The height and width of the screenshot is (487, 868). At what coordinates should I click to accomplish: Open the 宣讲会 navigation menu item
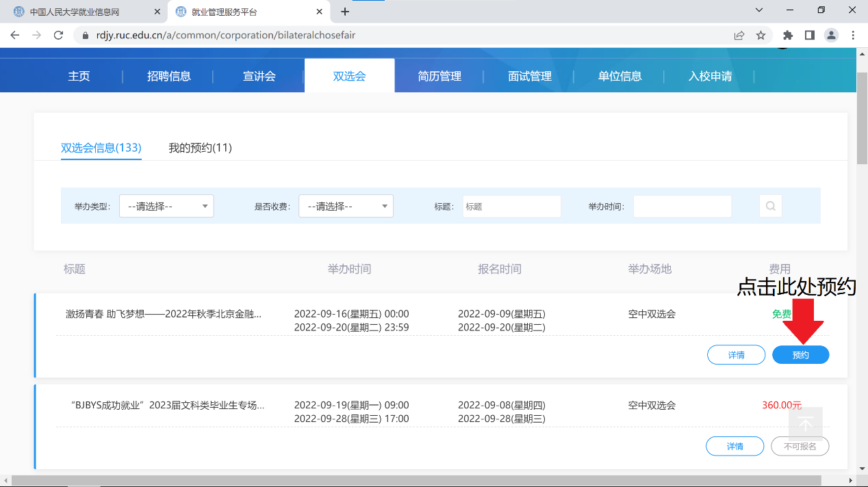pos(259,76)
